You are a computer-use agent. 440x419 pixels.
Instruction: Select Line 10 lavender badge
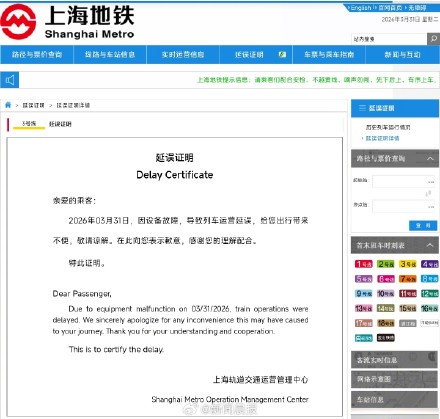[x=386, y=293]
